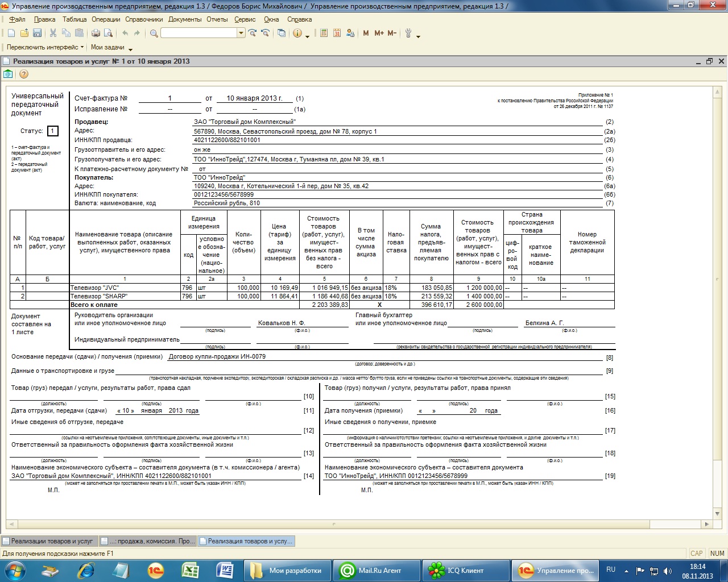Switch to продажа, комиссия window tab

tap(147, 541)
